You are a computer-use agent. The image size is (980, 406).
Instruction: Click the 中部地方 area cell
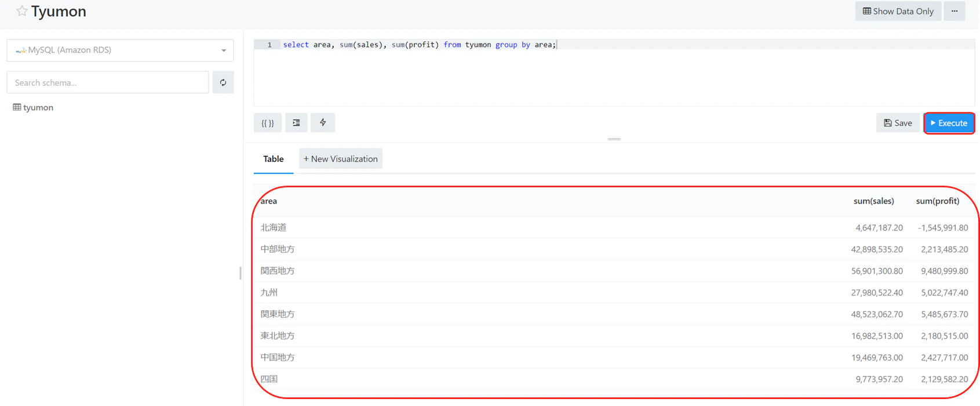coord(278,249)
